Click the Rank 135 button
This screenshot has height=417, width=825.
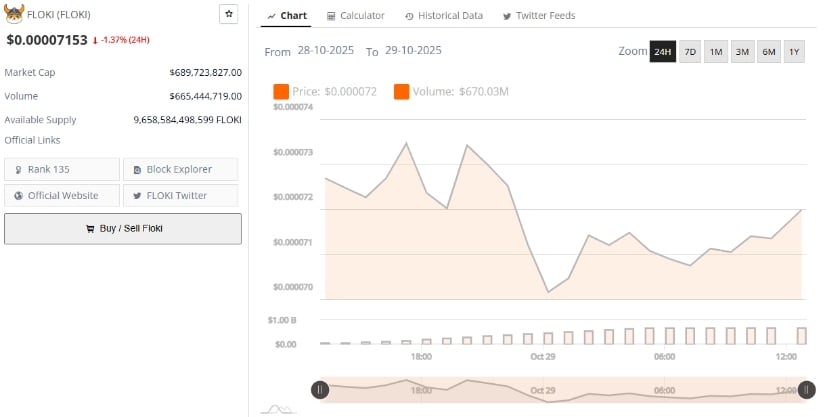tap(62, 169)
